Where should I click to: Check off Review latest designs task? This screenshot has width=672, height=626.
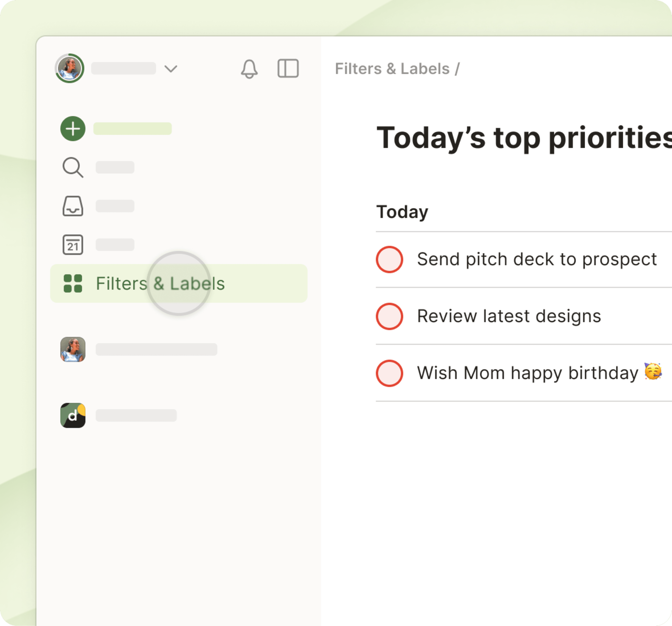tap(390, 316)
